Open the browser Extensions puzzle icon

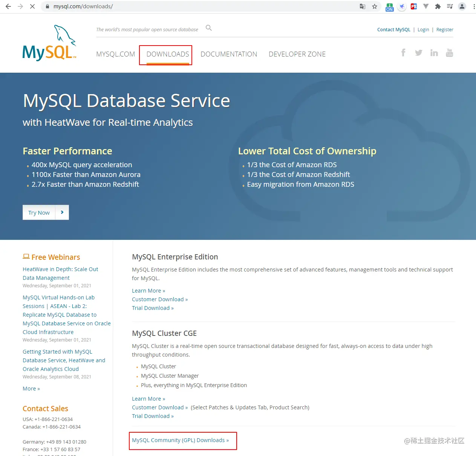[x=438, y=6]
